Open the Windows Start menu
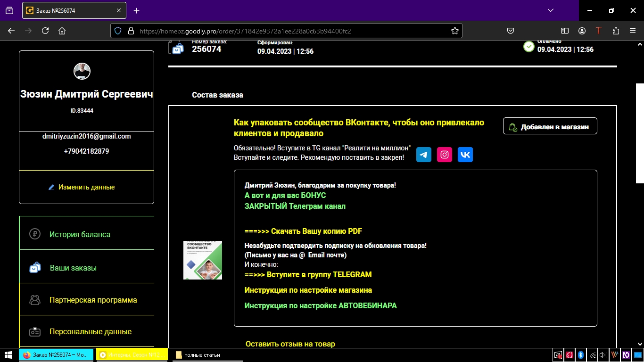 [x=8, y=355]
